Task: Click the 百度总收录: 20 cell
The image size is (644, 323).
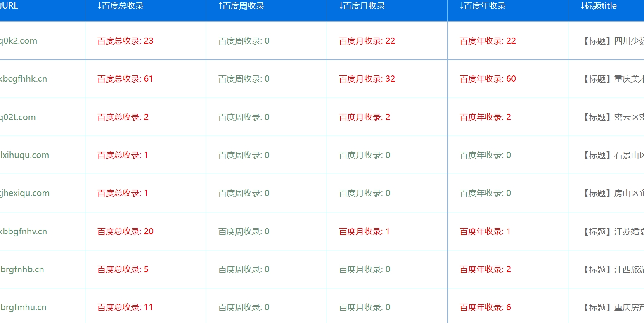Action: (x=125, y=231)
